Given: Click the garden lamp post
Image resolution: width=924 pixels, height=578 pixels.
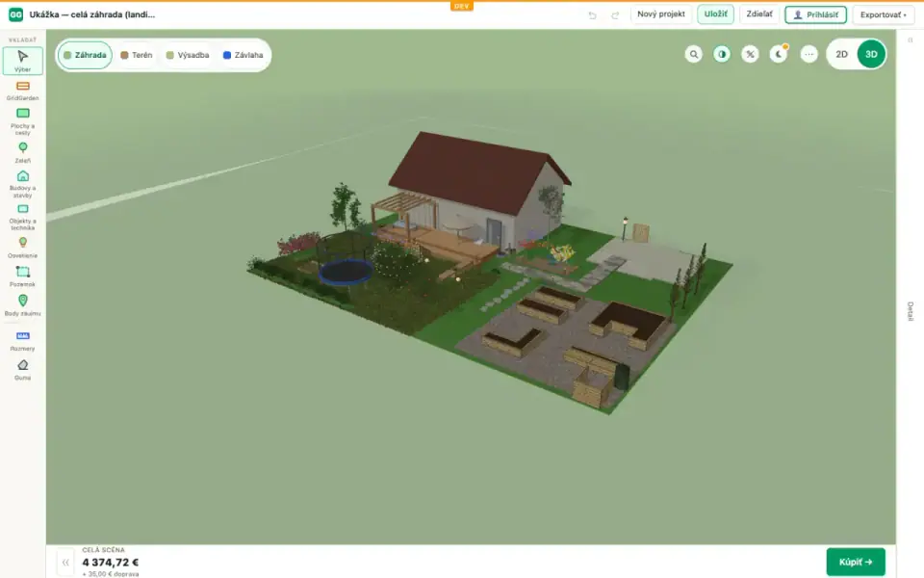Looking at the screenshot, I should (625, 228).
